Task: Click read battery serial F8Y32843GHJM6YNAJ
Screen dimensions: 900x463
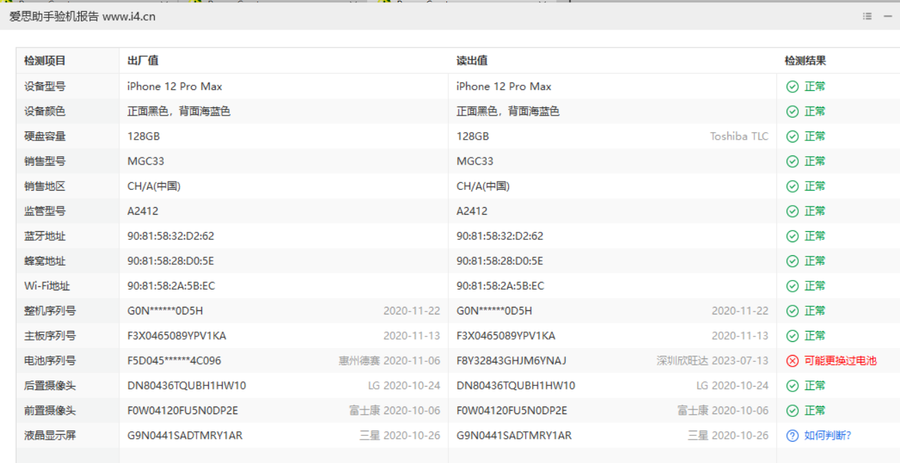Action: point(511,361)
